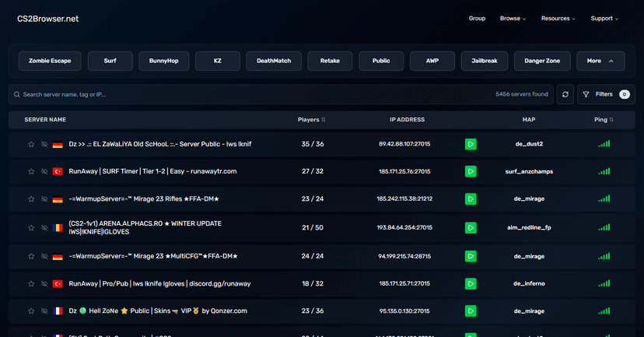Favorite the EL ZaWaLiYA Old ScHooL server with star
Viewport: 644px width, 337px height.
click(x=31, y=144)
